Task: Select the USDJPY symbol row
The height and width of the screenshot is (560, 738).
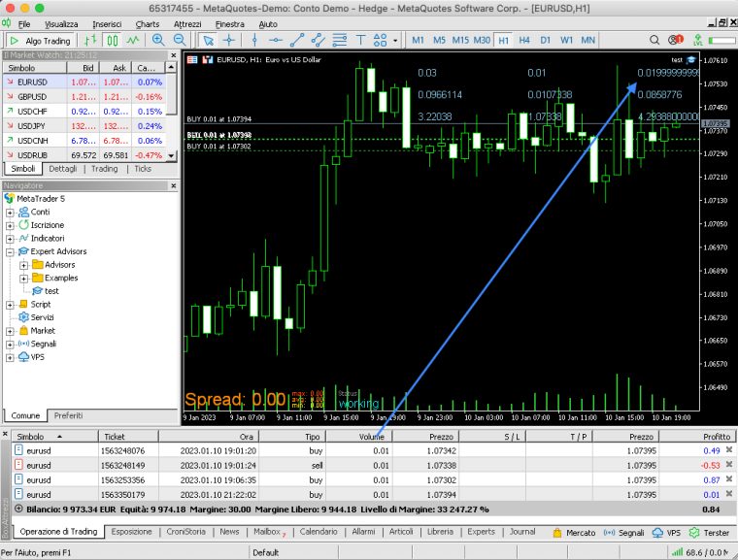Action: click(84, 125)
